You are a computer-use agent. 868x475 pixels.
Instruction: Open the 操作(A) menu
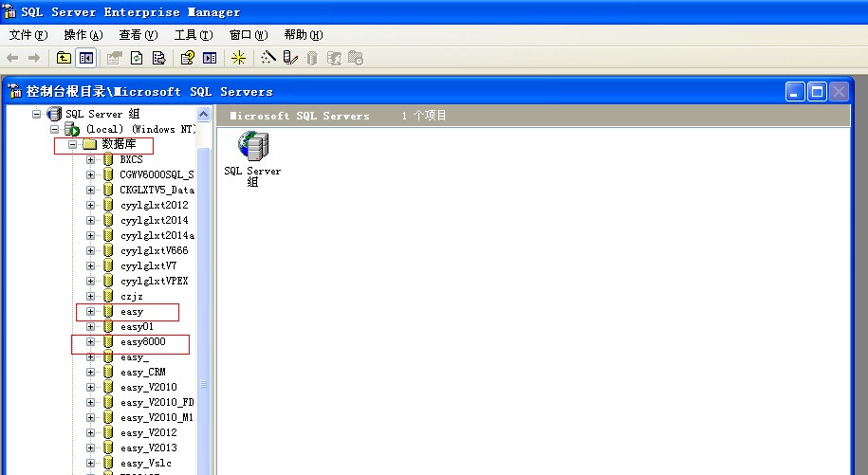point(82,35)
